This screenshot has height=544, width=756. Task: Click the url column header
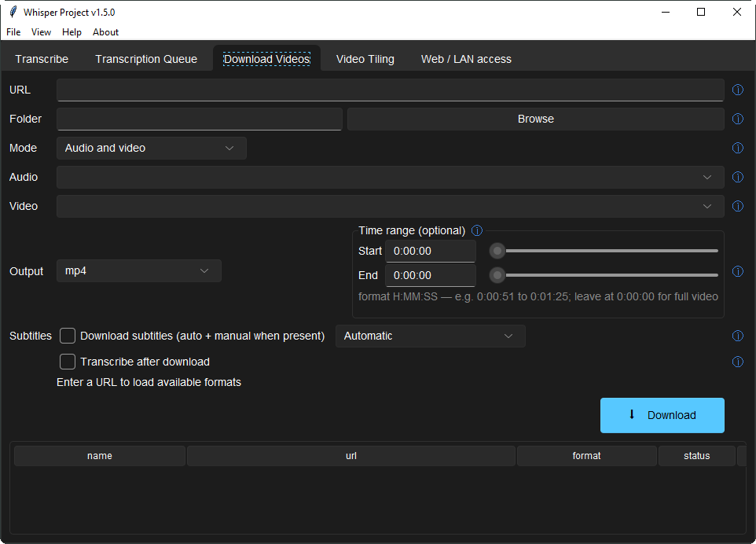click(x=351, y=456)
